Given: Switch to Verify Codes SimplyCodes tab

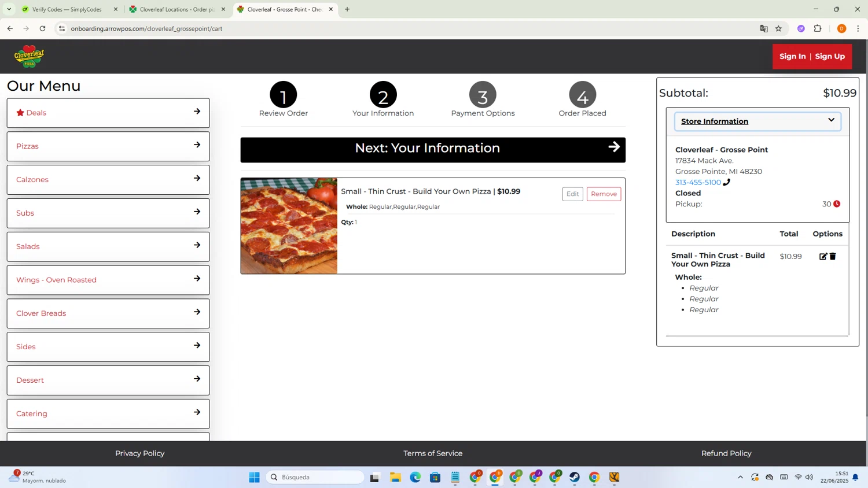Looking at the screenshot, I should 67,9.
